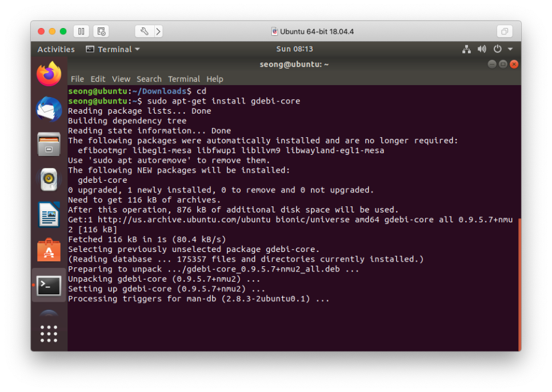Click the mac yellow minimize button

[52, 31]
